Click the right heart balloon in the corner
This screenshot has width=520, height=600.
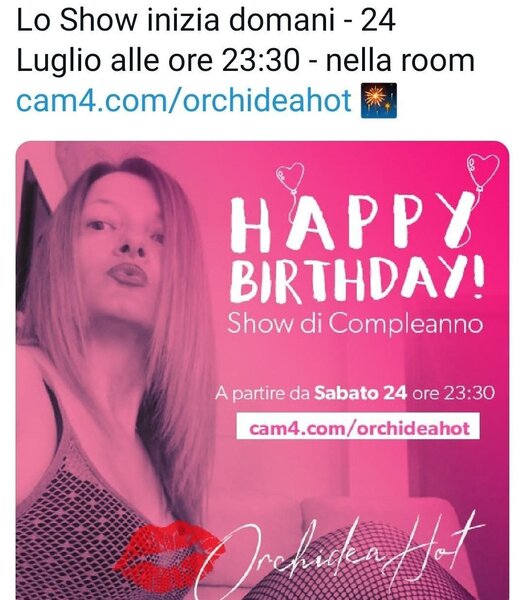(483, 169)
